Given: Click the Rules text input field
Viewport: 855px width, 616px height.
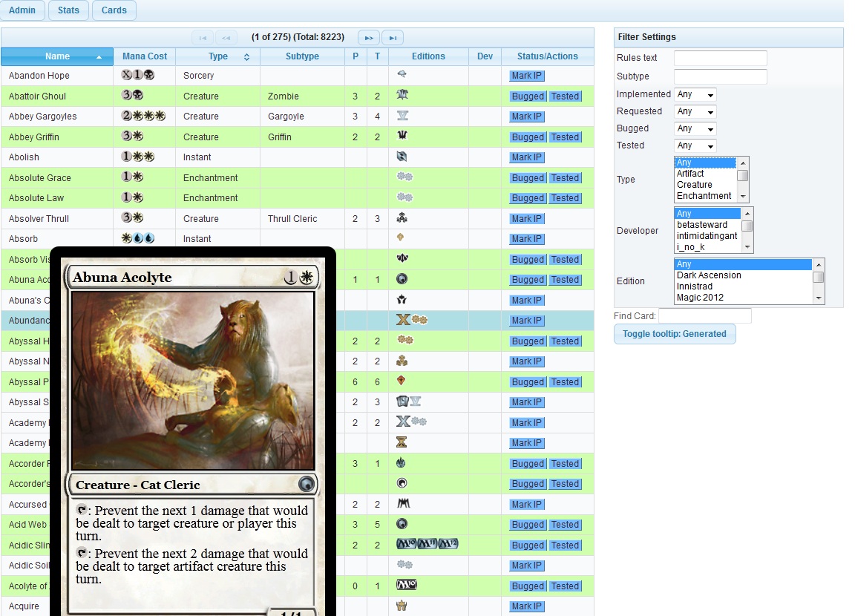Looking at the screenshot, I should 720,59.
